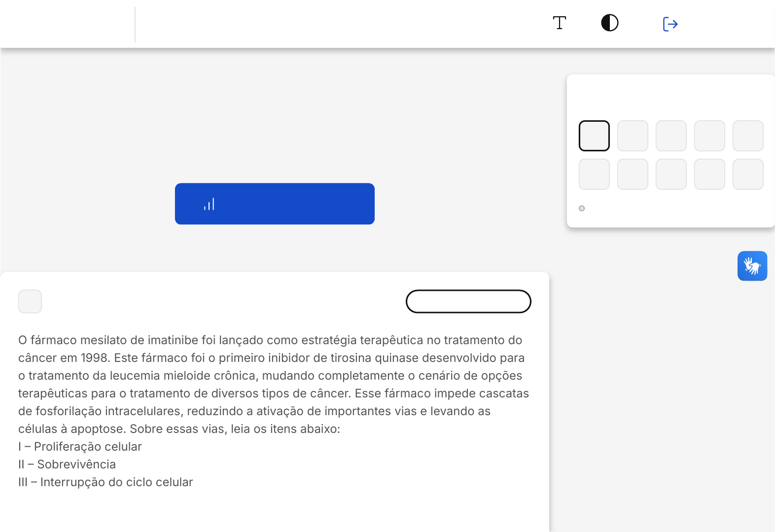Click the empty outlined pill button above question
Viewport: 775px width, 532px height.
(468, 301)
